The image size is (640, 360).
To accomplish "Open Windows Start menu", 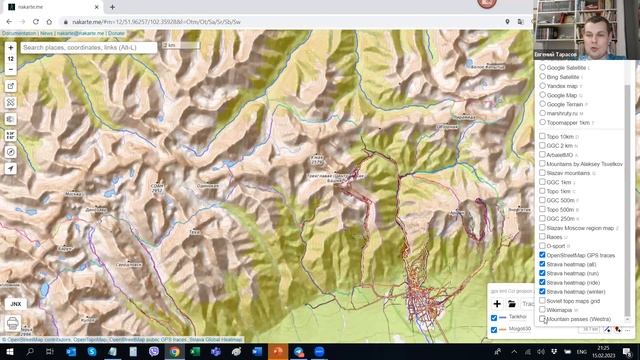I will pos(10,351).
